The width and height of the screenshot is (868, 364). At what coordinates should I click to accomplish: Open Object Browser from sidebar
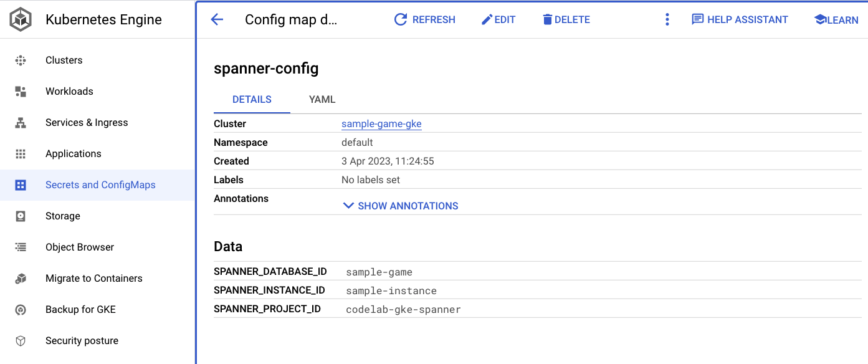tap(80, 247)
